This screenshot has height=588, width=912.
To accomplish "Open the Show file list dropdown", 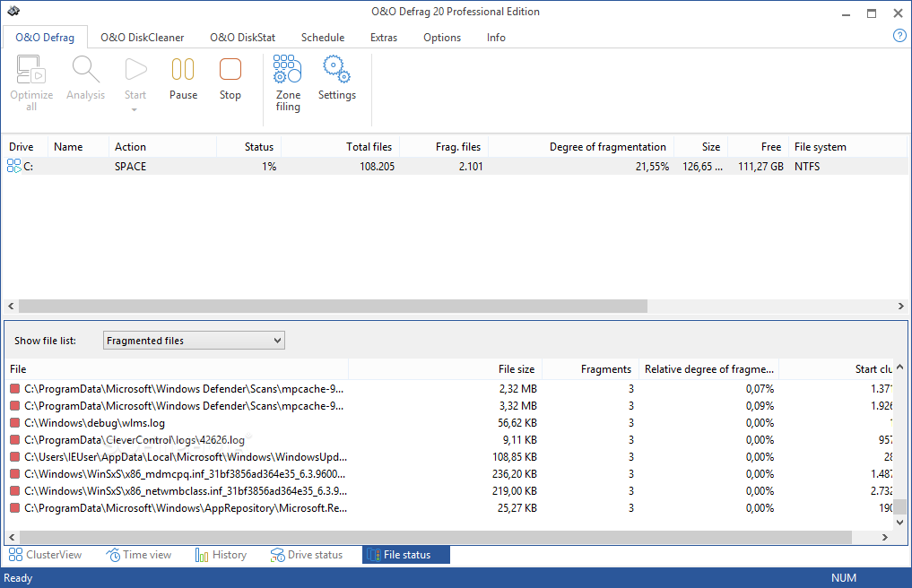I will point(194,341).
